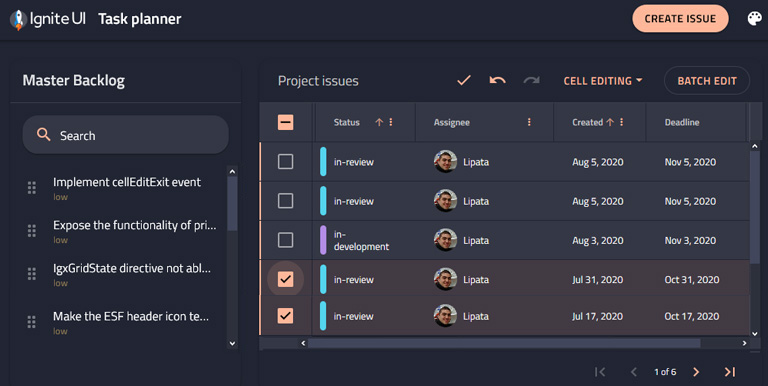Click the Ignite UI rocket logo
Viewport: 768px width, 386px height.
(18, 20)
